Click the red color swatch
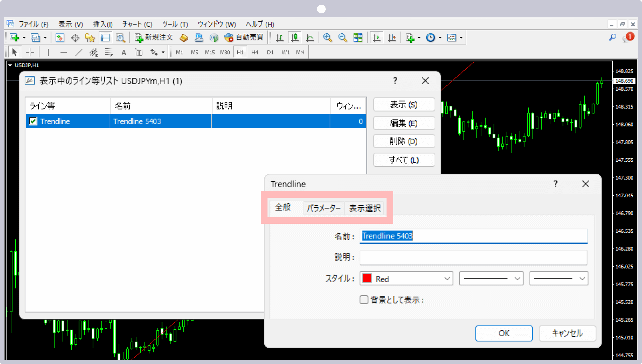 pyautogui.click(x=367, y=278)
